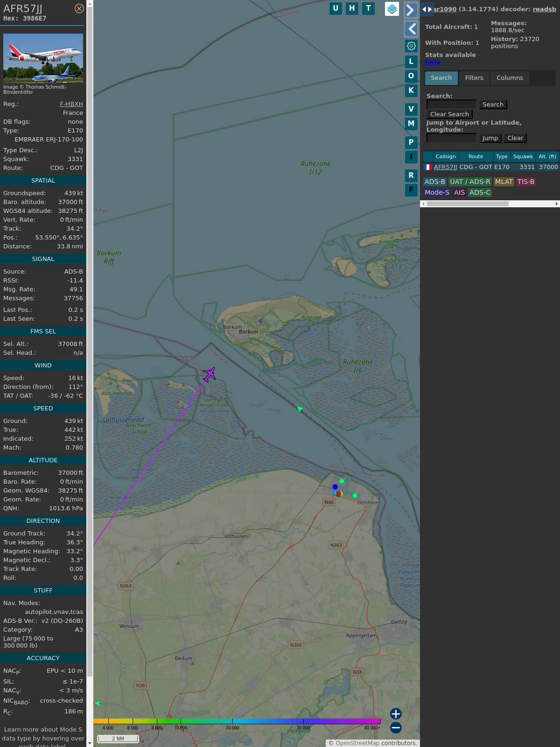
Task: Click the purple aircraft icon on map
Action: pos(210,374)
